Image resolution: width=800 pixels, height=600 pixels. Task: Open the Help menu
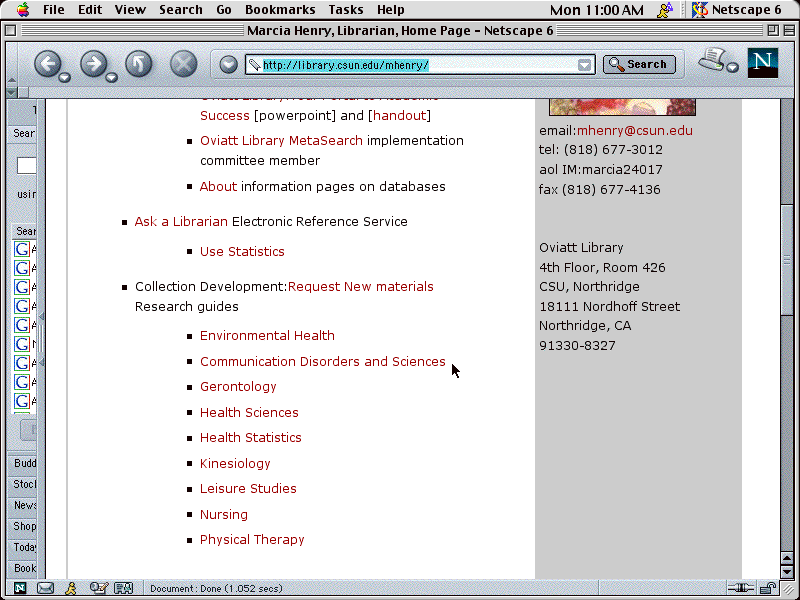391,10
